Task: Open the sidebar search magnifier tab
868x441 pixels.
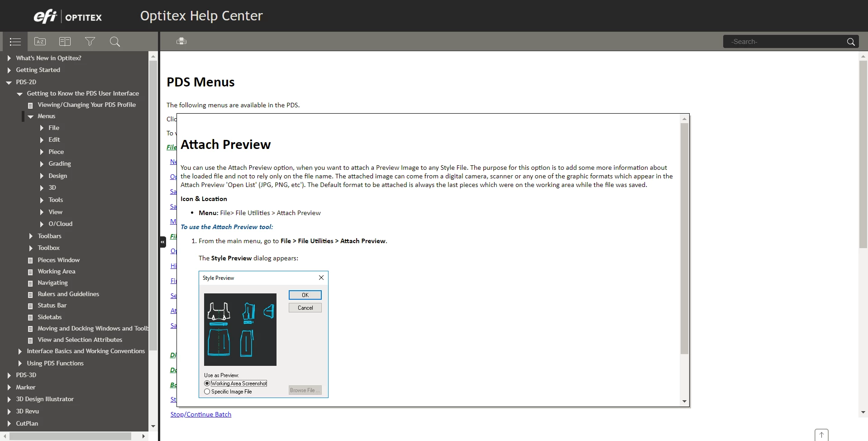Action: [115, 42]
